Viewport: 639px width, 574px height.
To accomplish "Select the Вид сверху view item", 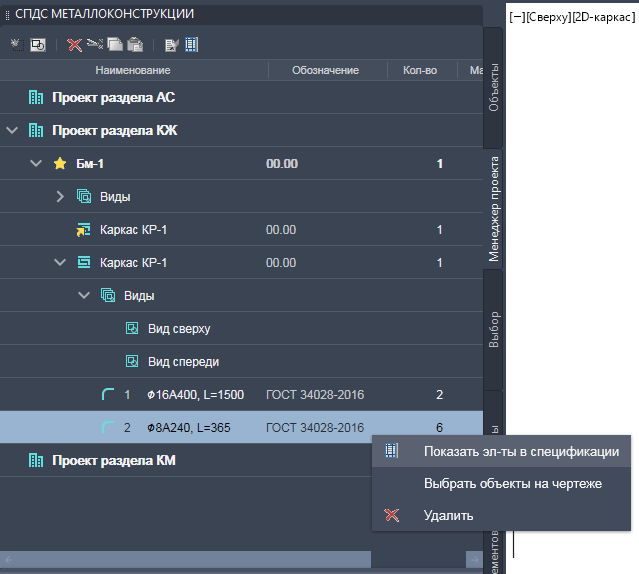I will click(180, 329).
